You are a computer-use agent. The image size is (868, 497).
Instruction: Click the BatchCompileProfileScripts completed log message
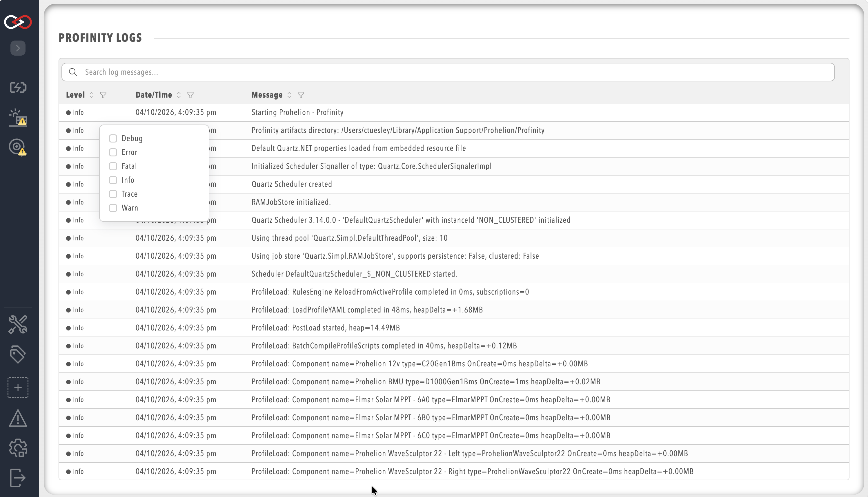(x=384, y=346)
